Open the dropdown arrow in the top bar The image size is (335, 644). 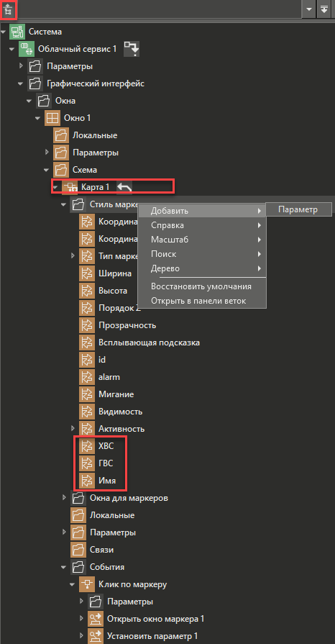coord(308,10)
